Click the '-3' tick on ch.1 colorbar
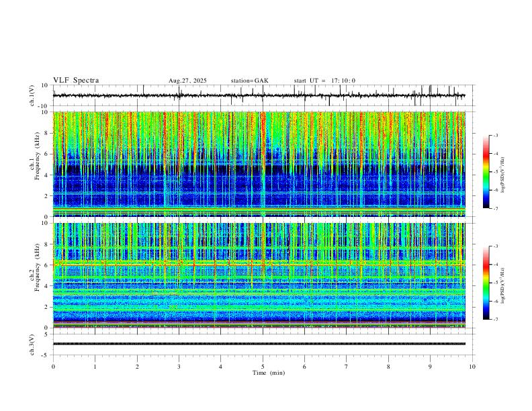This screenshot has width=532, height=411. (x=495, y=135)
